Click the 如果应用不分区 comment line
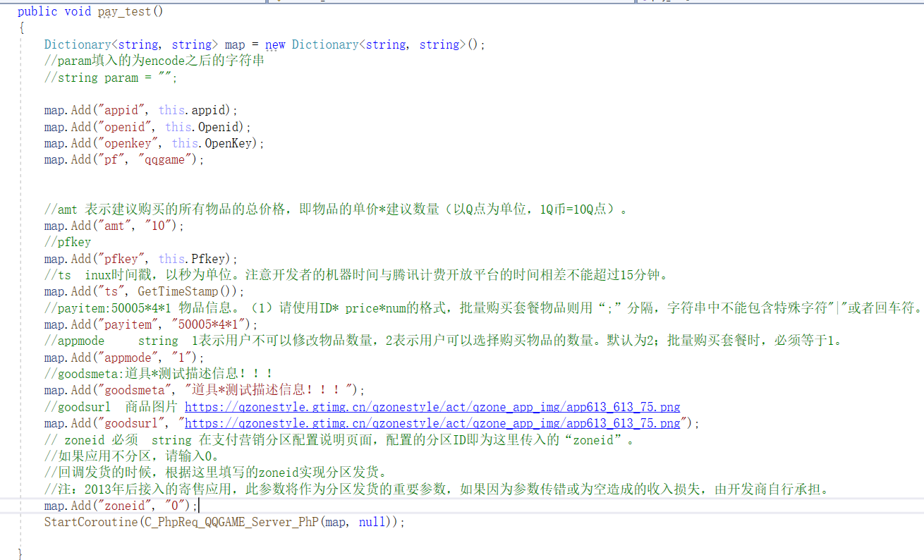Screen dimensions: 924x560 coord(133,456)
